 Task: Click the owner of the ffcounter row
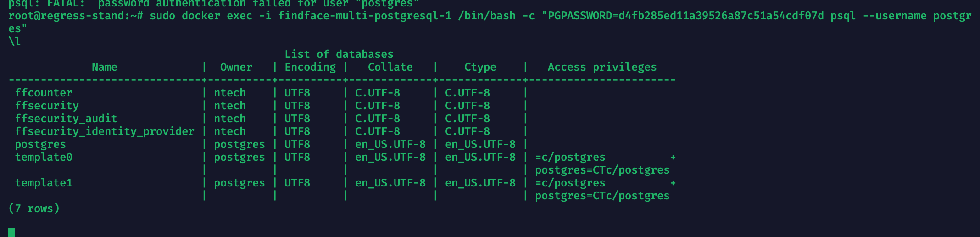click(230, 93)
